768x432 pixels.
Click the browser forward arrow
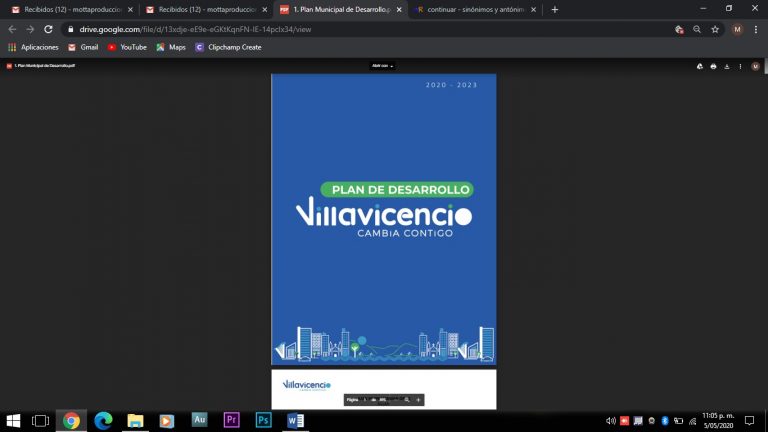30,29
